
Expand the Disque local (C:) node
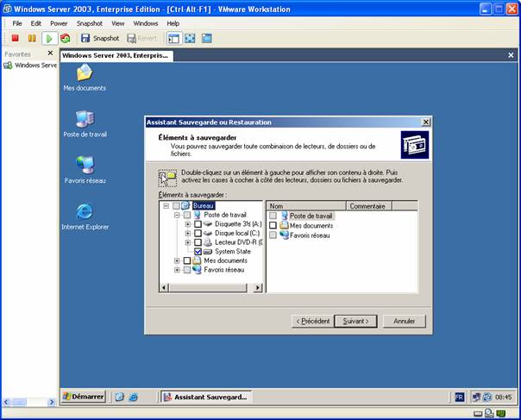[x=188, y=233]
